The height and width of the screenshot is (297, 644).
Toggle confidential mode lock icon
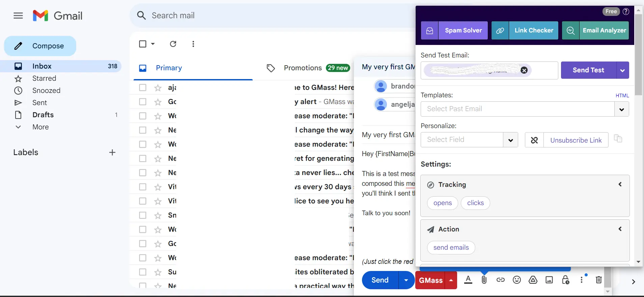click(x=566, y=280)
